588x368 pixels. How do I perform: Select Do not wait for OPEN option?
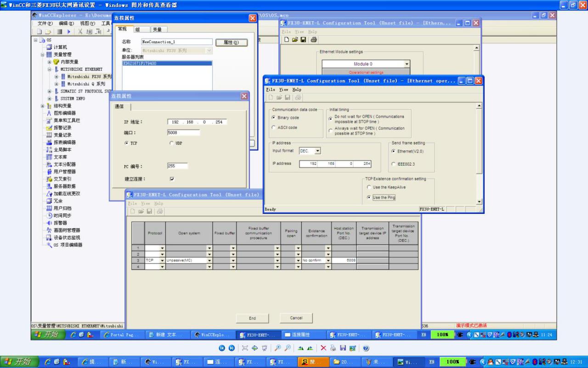click(331, 119)
